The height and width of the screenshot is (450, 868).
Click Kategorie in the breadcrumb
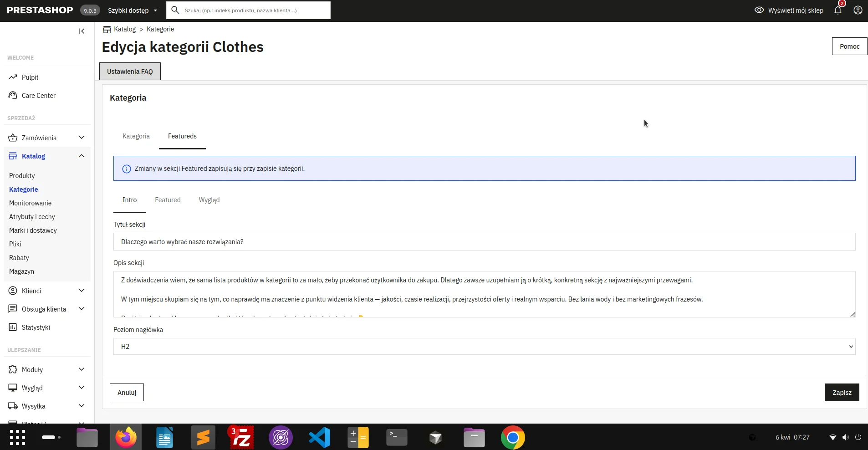click(160, 29)
